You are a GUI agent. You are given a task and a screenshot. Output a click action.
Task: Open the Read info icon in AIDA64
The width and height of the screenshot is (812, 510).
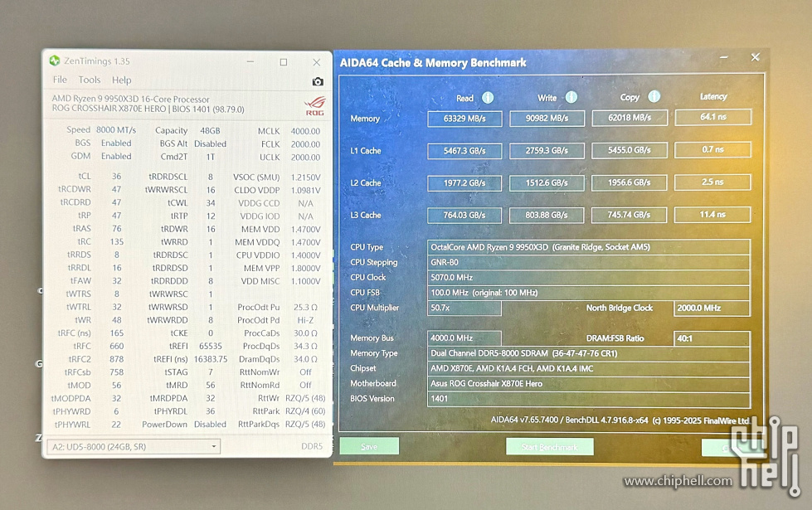click(x=488, y=97)
